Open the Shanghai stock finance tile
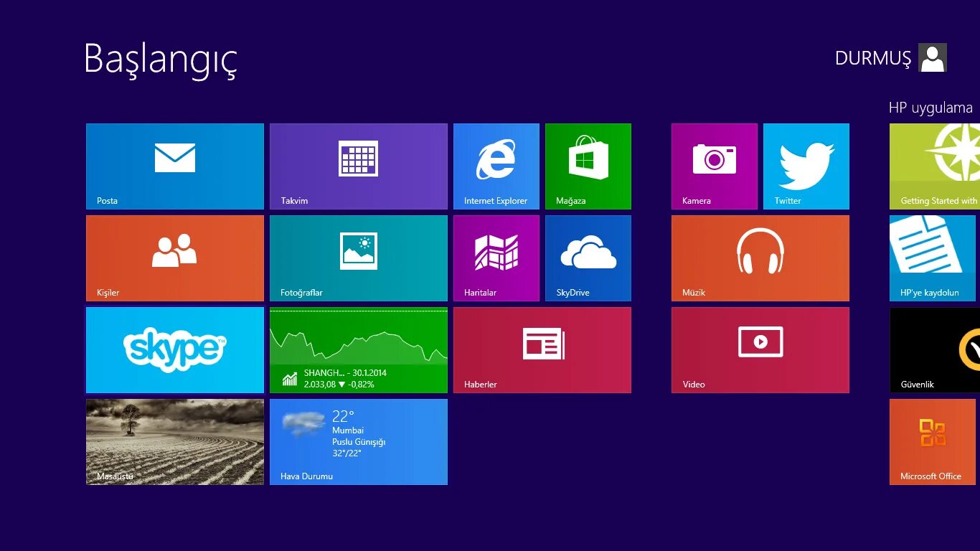The height and width of the screenshot is (551, 980). (x=359, y=350)
